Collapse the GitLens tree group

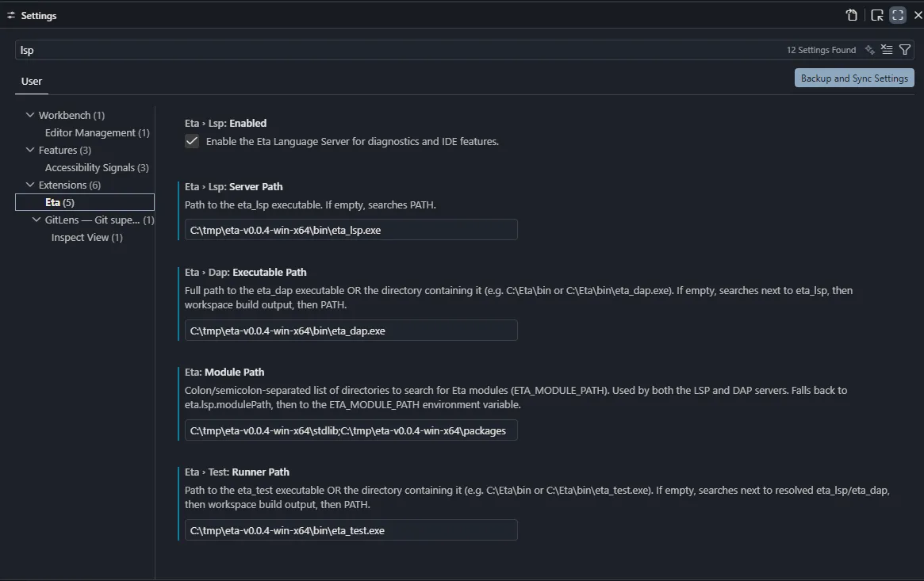coord(36,220)
